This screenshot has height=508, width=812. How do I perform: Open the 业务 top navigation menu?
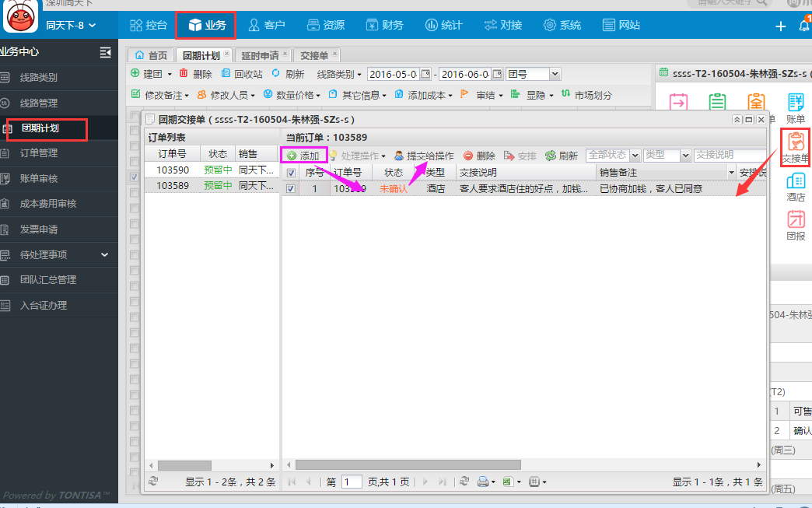[x=206, y=25]
